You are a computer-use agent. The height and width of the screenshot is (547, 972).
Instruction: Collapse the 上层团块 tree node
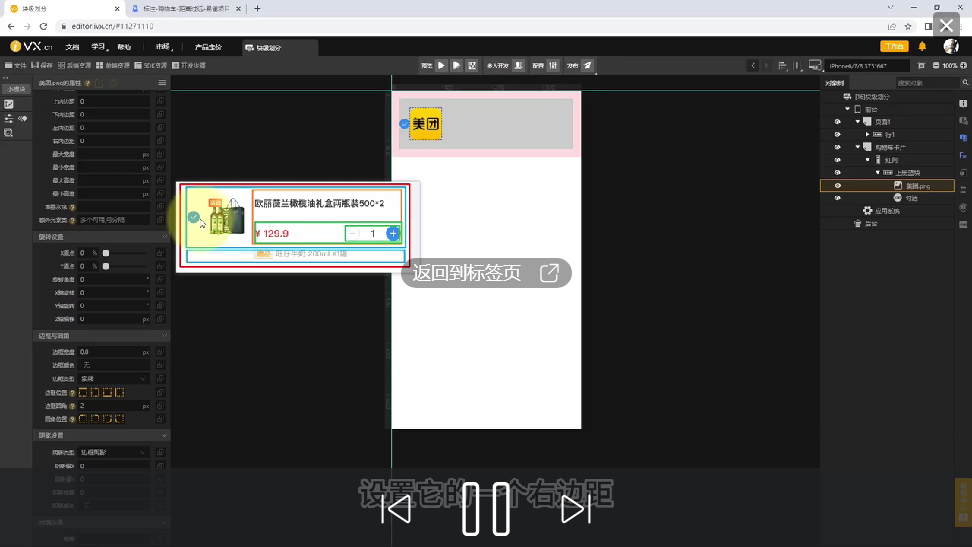(878, 172)
